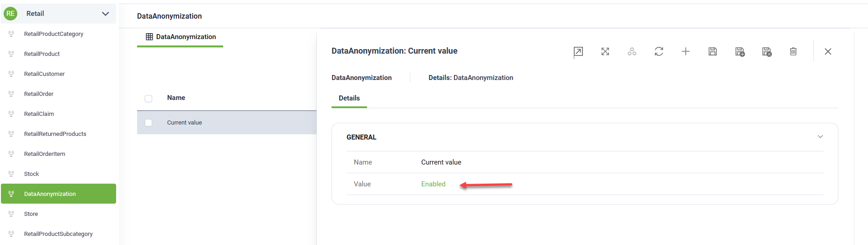The width and height of the screenshot is (868, 245).
Task: Delete record with trash icon
Action: pyautogui.click(x=793, y=52)
